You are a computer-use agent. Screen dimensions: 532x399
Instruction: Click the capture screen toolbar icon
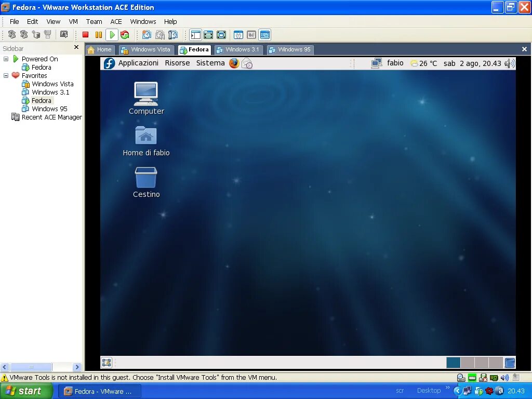click(x=64, y=35)
